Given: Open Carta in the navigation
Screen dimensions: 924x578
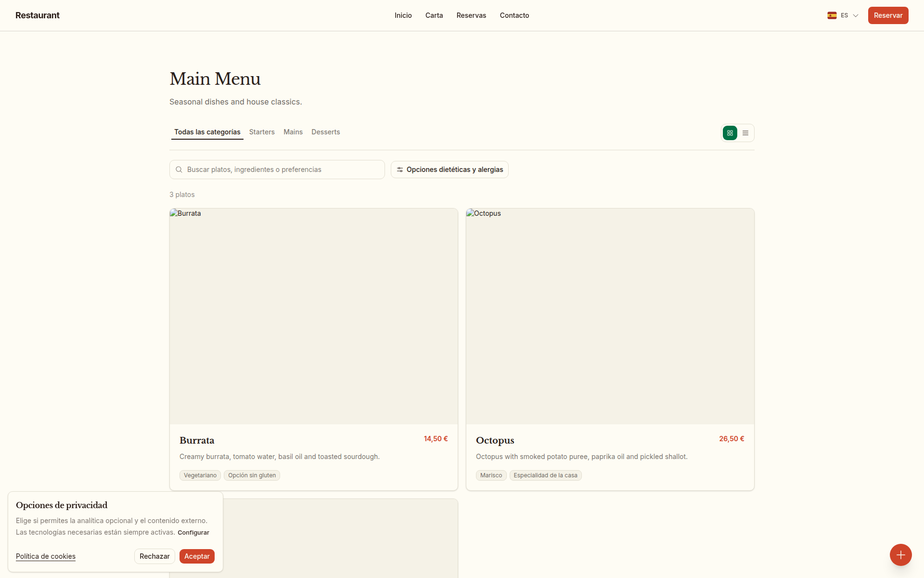Looking at the screenshot, I should [434, 15].
